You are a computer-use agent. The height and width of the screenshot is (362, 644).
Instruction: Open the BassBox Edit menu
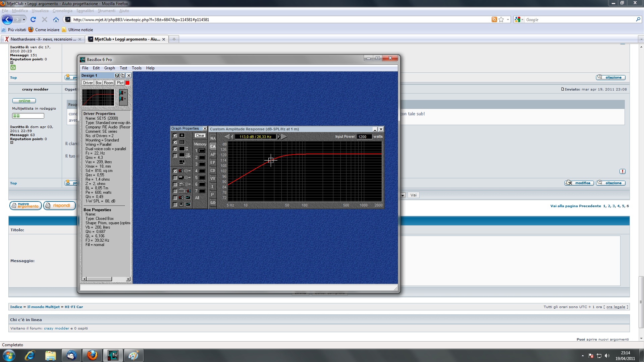[x=96, y=68]
